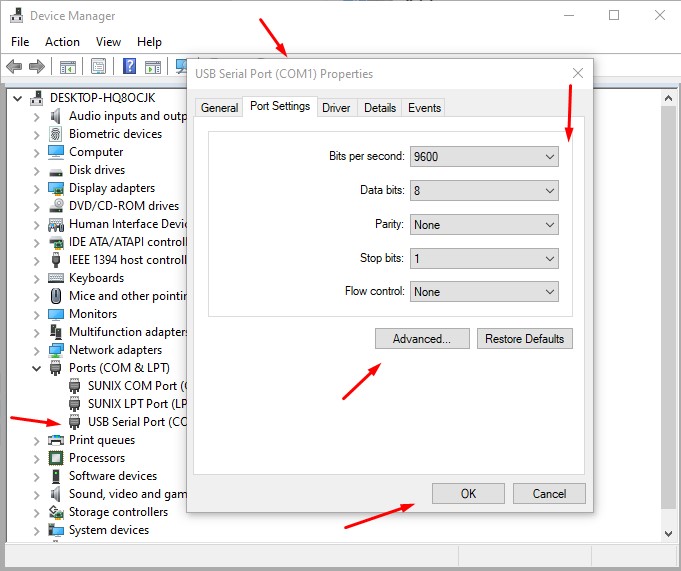Image resolution: width=681 pixels, height=571 pixels.
Task: Click the Forward arrow toolbar icon
Action: [37, 66]
